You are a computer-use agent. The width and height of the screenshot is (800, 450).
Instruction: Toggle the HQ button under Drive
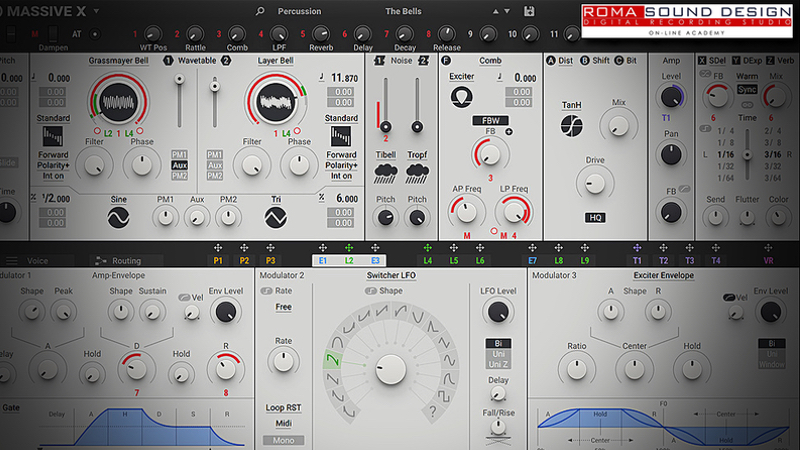tap(595, 218)
